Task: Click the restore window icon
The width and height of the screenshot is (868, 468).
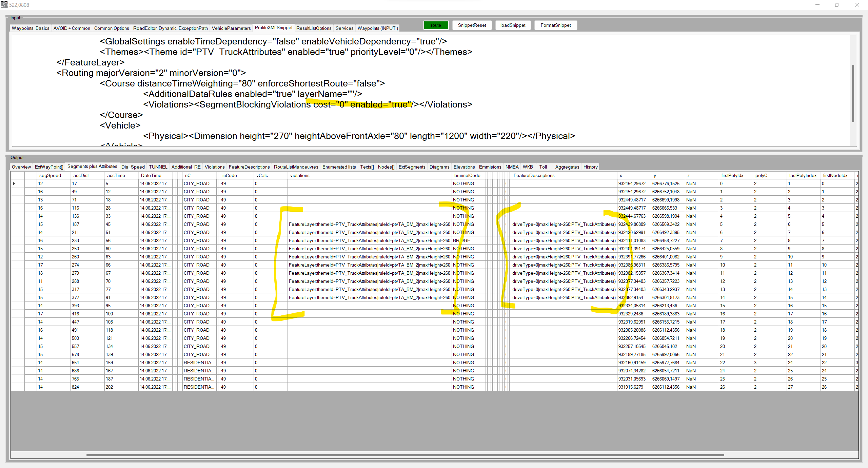Action: pos(837,5)
